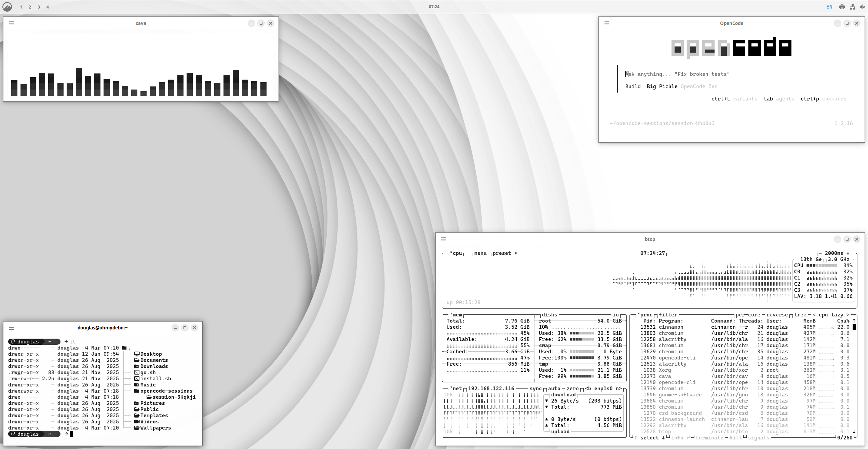Click the filter button in btop proc panel
This screenshot has height=449, width=868.
pyautogui.click(x=668, y=315)
